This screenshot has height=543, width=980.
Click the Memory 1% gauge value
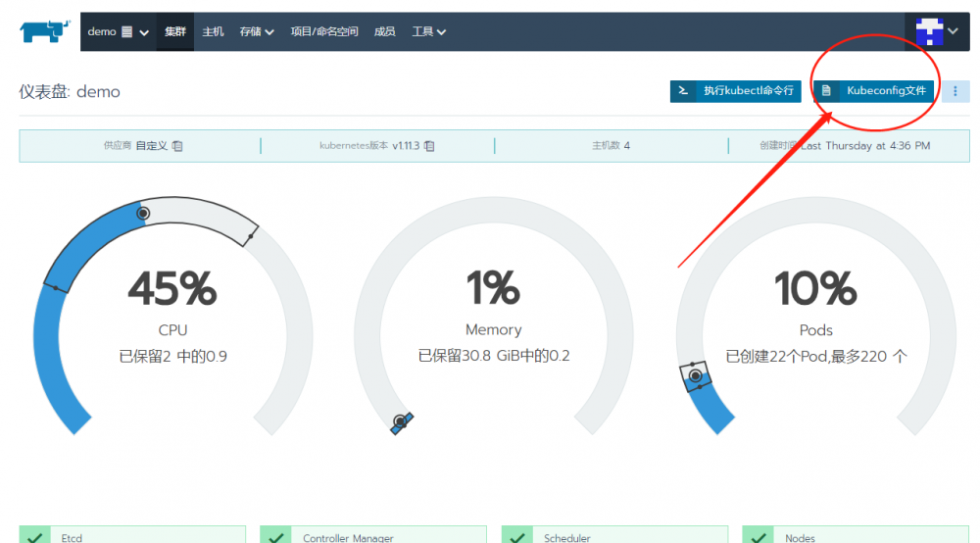pyautogui.click(x=493, y=289)
